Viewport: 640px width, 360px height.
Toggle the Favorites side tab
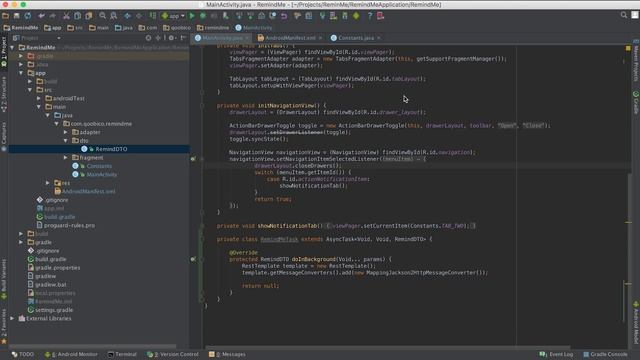(x=4, y=326)
